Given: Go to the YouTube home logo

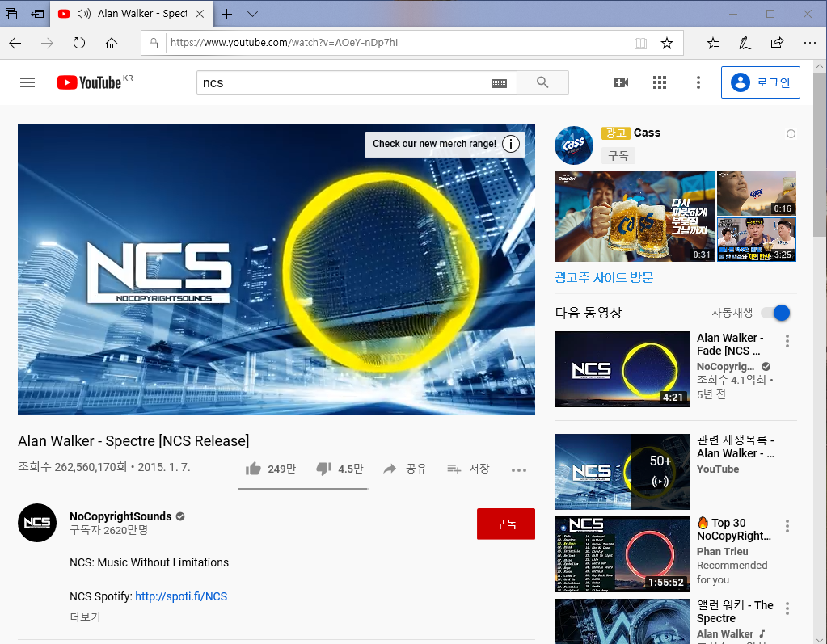Looking at the screenshot, I should tap(90, 82).
